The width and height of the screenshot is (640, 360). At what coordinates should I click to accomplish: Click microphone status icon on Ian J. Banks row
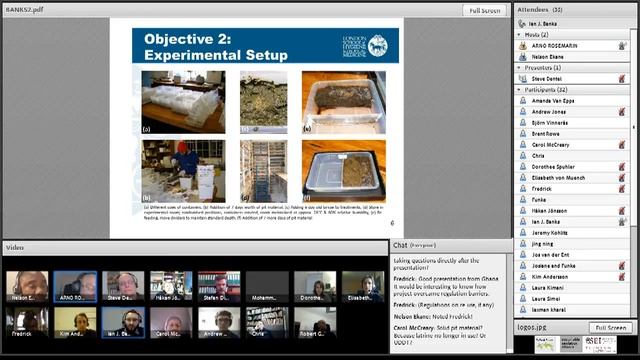coord(622,222)
